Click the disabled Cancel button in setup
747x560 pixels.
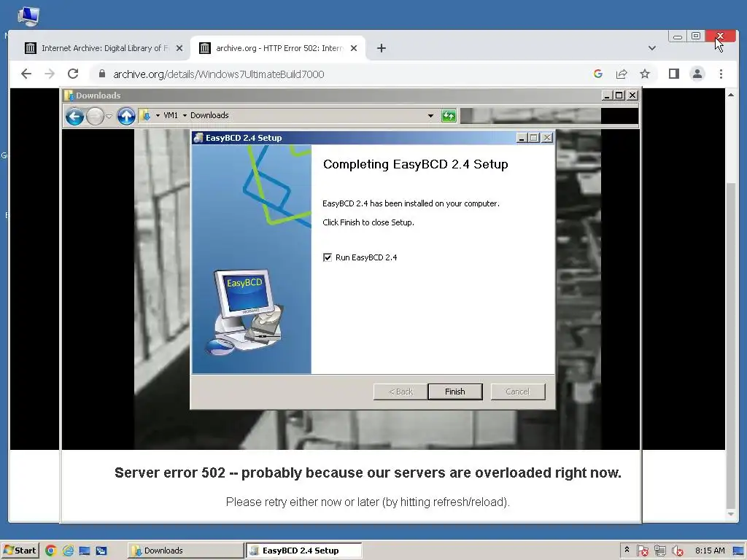517,392
